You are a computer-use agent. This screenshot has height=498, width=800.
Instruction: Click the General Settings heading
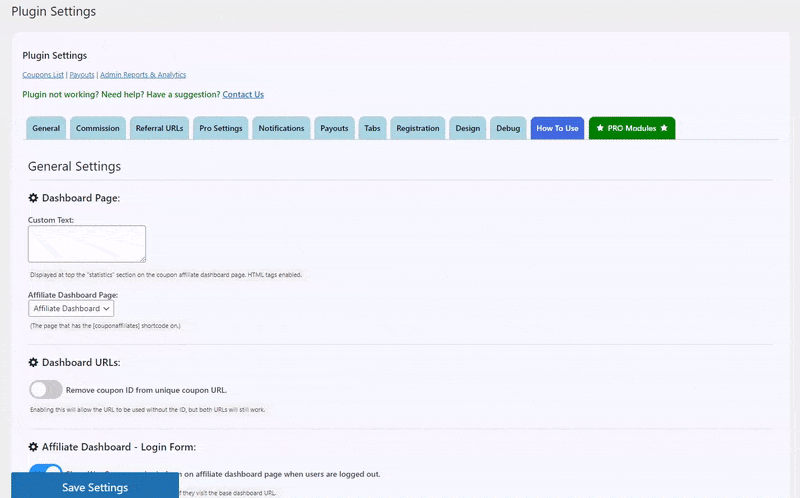tap(74, 166)
